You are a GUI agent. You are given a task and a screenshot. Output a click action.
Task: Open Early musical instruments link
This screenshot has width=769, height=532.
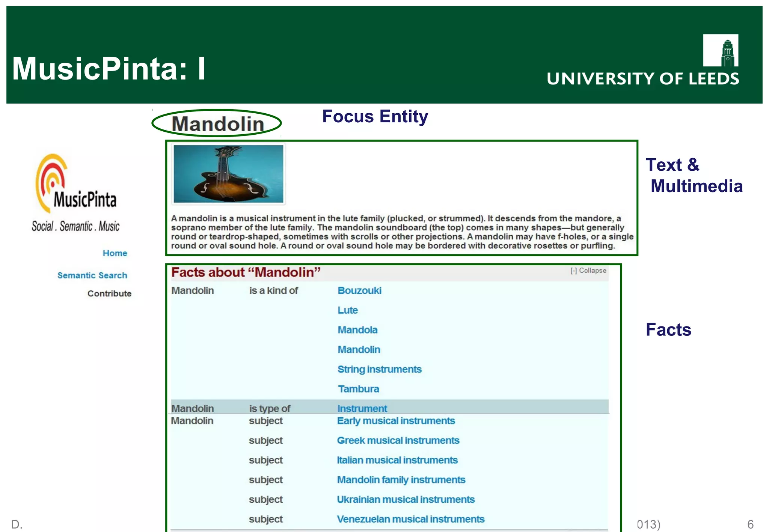coord(396,421)
